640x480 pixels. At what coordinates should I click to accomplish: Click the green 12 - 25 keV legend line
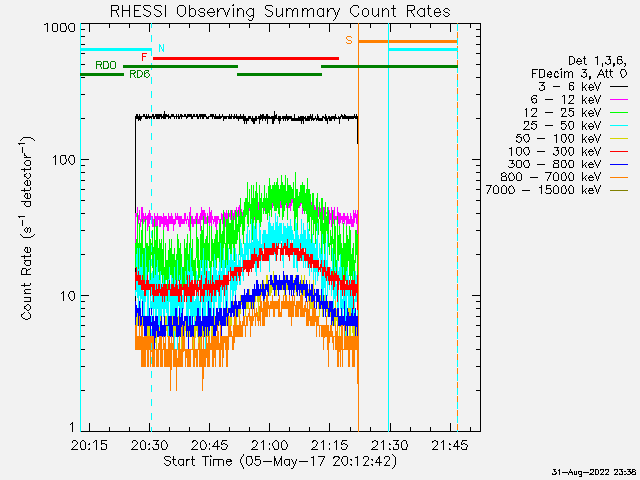pyautogui.click(x=619, y=113)
